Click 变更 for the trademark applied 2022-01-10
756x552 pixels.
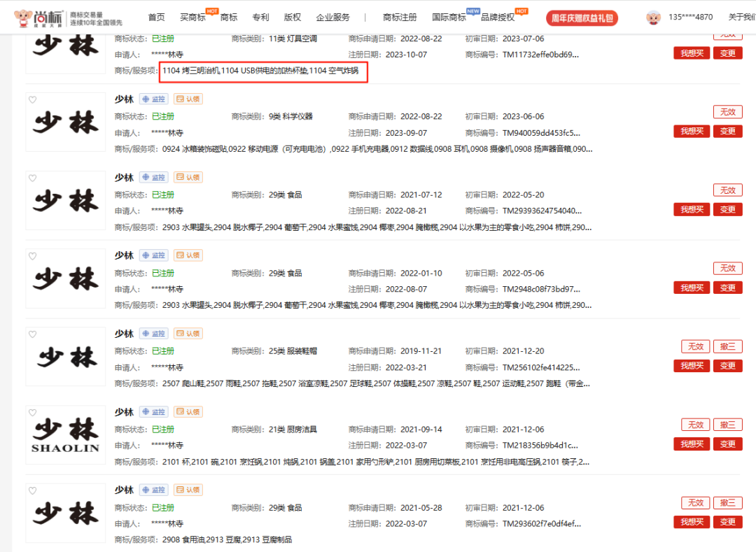(727, 288)
